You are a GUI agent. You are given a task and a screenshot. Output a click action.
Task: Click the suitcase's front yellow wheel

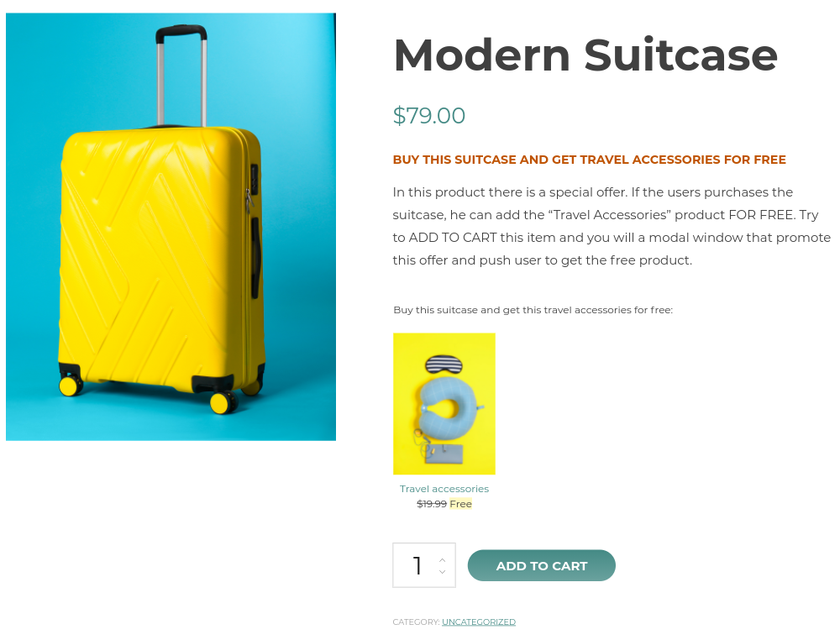point(221,403)
